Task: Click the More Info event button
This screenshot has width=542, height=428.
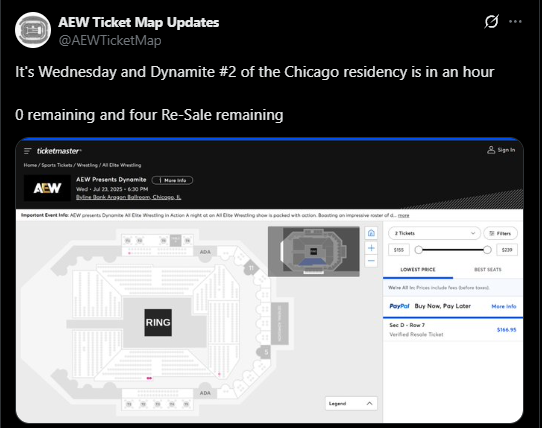Action: click(x=172, y=180)
